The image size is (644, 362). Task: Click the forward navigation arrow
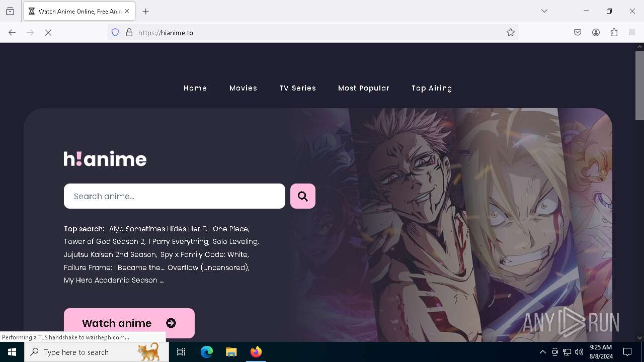coord(30,33)
